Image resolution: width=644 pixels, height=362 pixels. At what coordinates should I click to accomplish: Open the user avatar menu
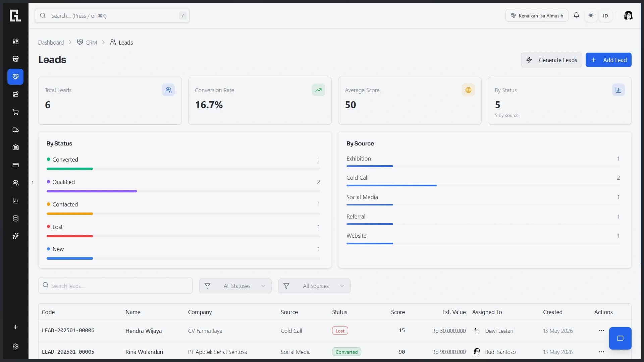[x=628, y=15]
